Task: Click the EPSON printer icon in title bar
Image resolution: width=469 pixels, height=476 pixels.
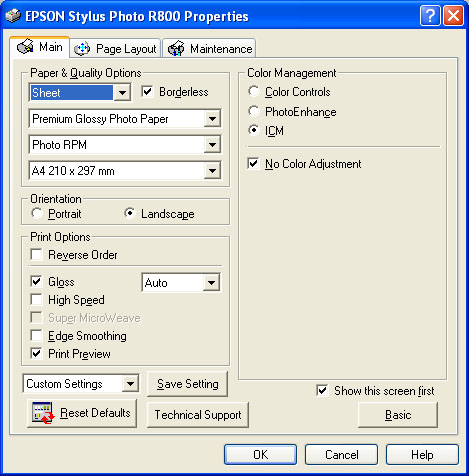Action: pos(13,16)
